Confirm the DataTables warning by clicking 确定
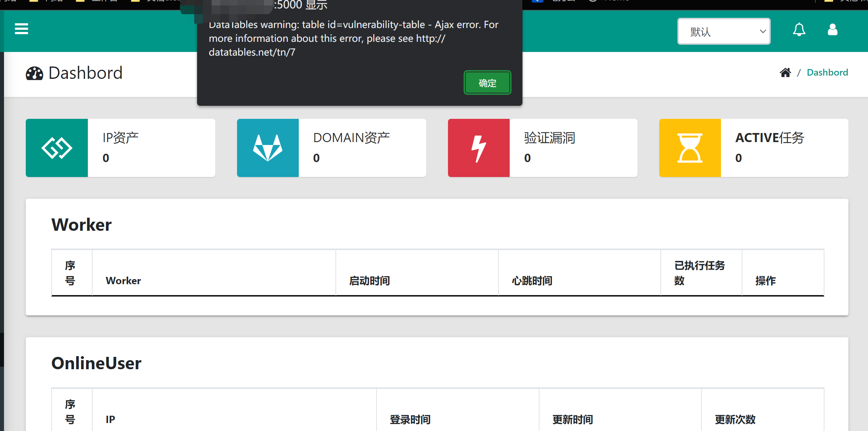868x431 pixels. pos(487,82)
